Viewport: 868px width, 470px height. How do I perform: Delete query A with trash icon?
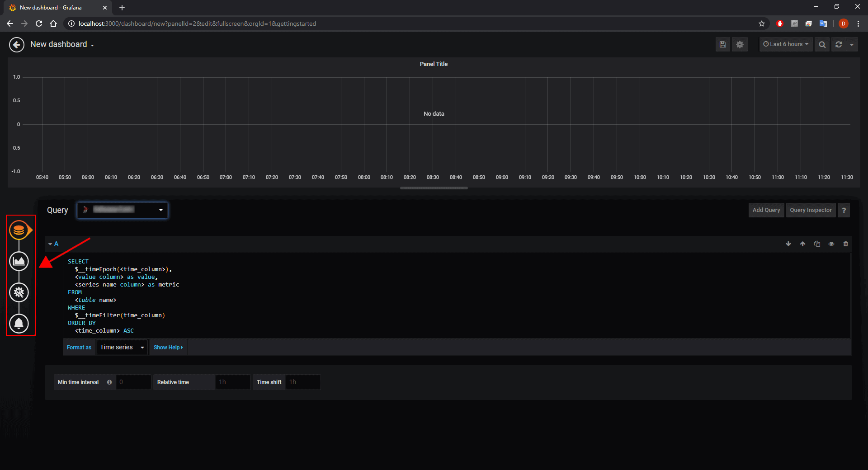click(845, 244)
